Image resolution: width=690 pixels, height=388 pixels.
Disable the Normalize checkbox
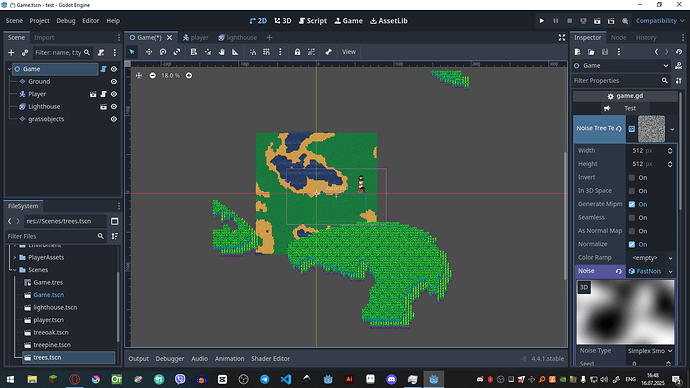pos(632,244)
